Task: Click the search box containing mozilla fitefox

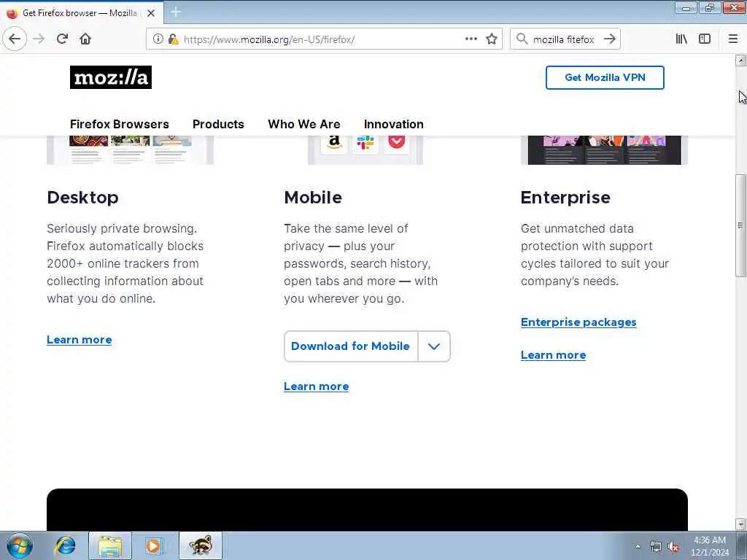Action: [x=564, y=39]
